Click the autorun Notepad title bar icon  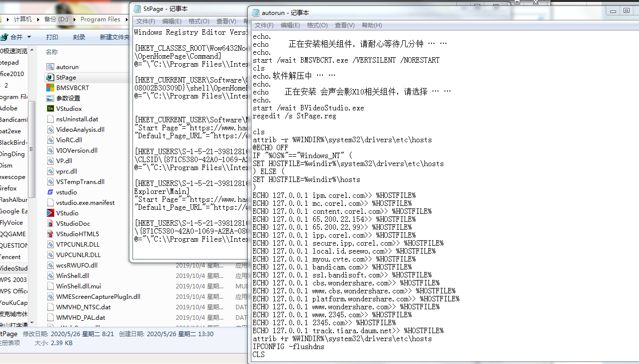click(256, 13)
